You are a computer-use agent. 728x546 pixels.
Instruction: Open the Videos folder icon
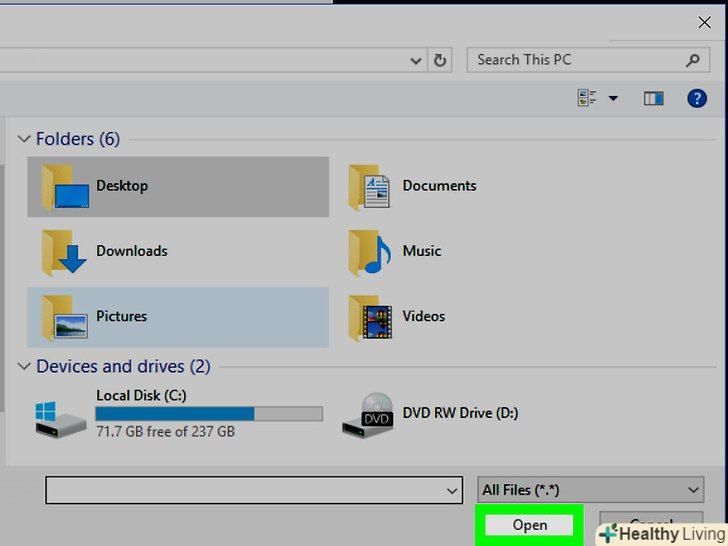point(370,317)
